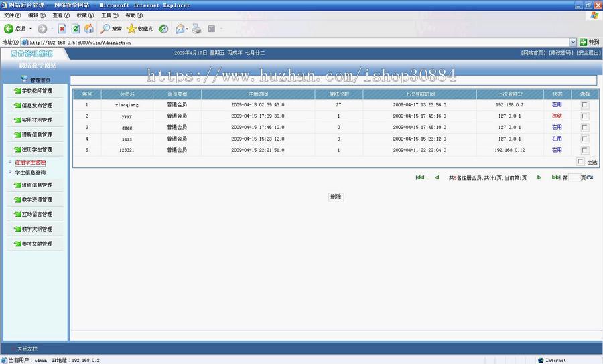Open 学生信息查询 sub-item
This screenshot has height=364, width=603.
point(30,173)
